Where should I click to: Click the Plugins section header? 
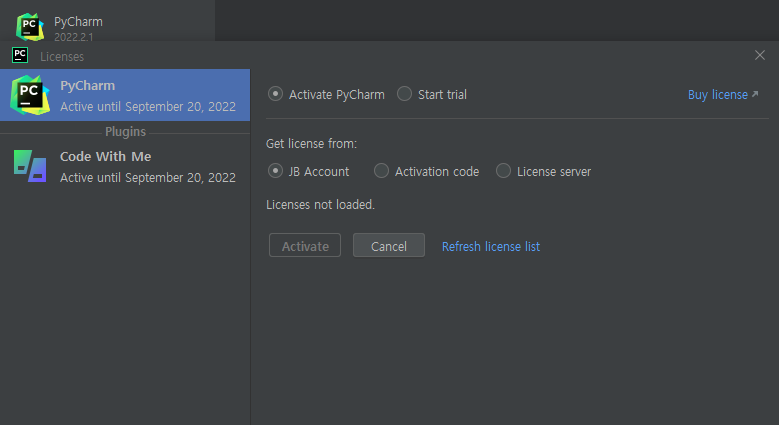[125, 132]
